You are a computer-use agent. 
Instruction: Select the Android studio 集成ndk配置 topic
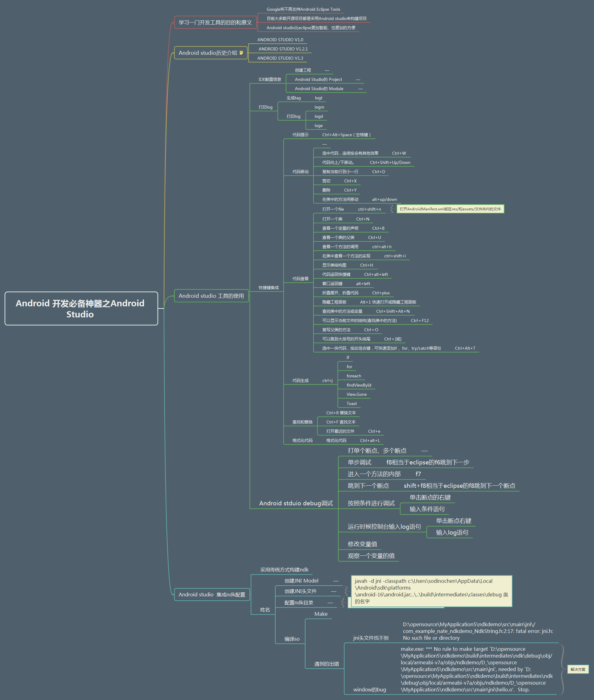212,595
